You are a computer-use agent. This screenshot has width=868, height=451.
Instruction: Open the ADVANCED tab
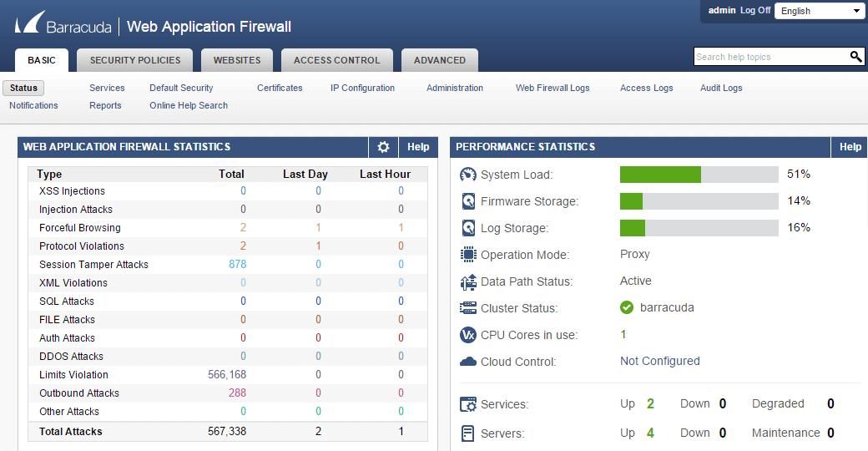[440, 60]
